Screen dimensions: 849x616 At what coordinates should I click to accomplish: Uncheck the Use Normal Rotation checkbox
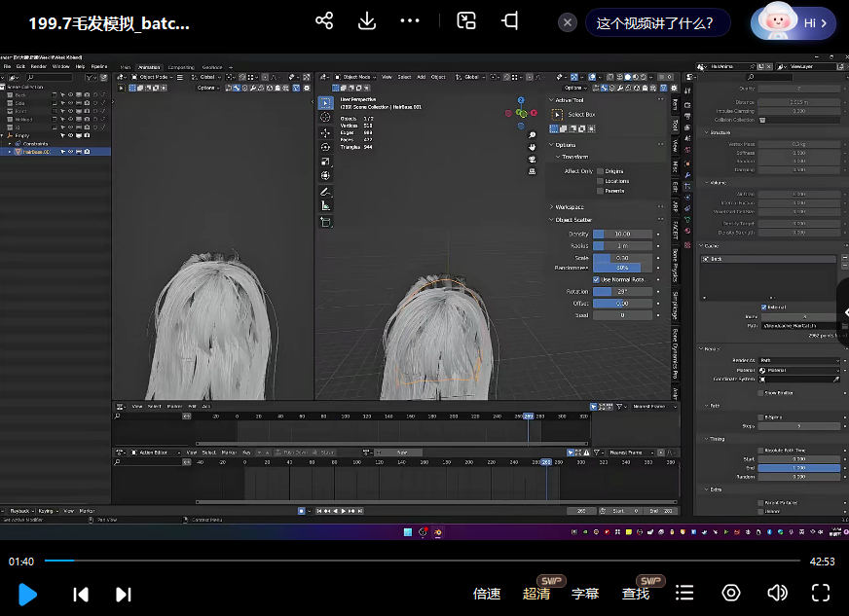(597, 279)
